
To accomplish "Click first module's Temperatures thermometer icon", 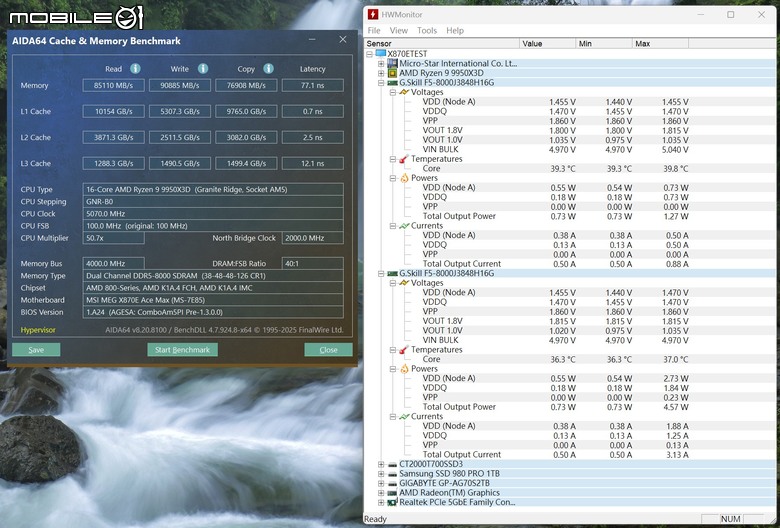I will coord(403,159).
